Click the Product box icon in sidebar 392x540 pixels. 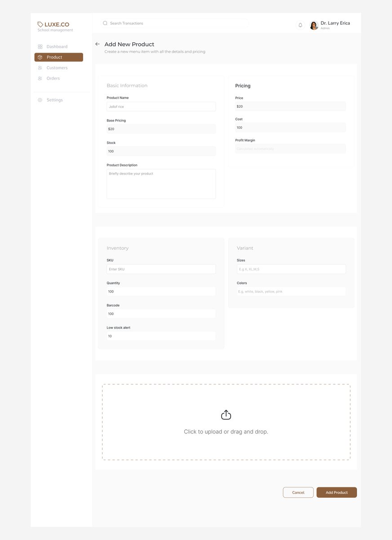point(40,57)
